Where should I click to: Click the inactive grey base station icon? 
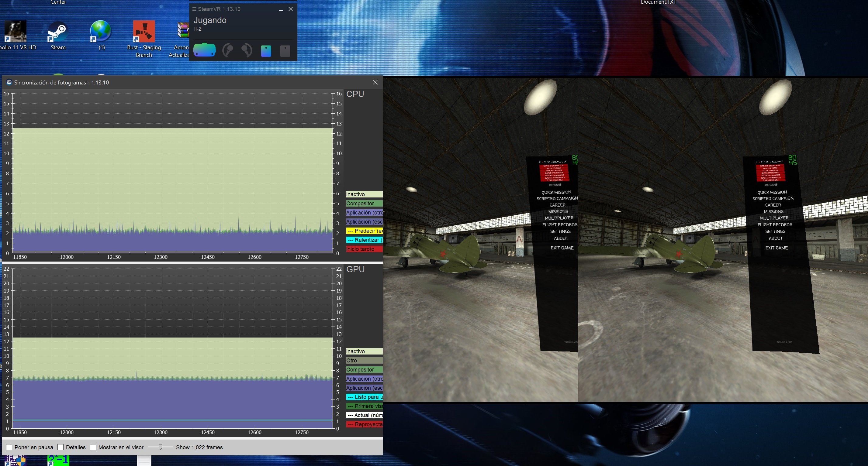pyautogui.click(x=285, y=51)
